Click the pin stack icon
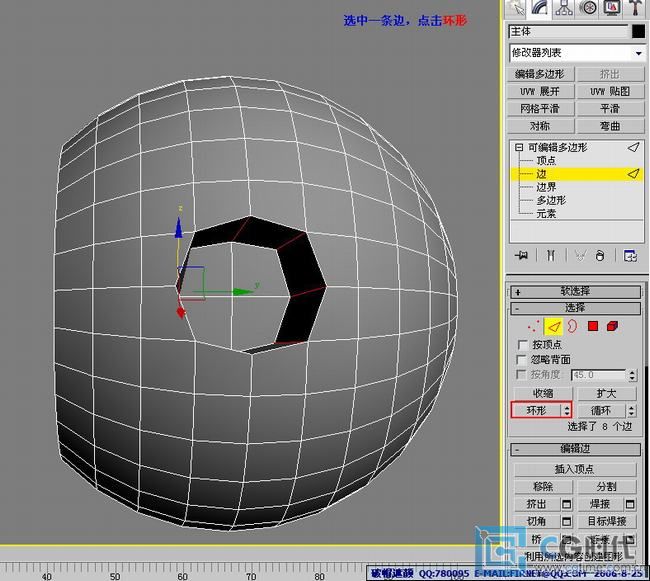 pos(521,255)
